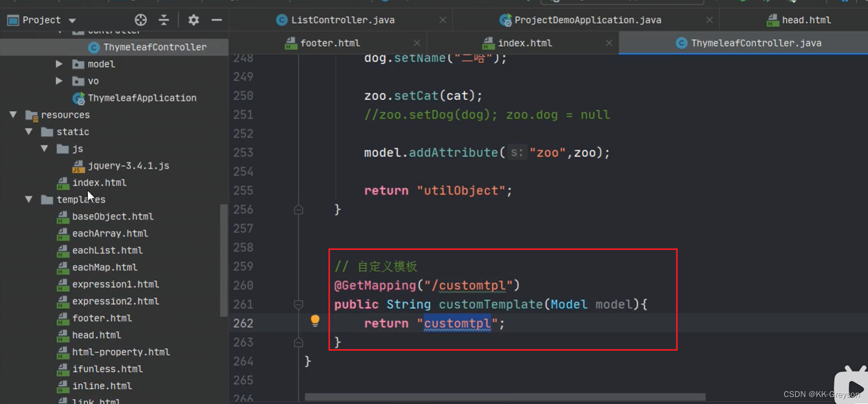Viewport: 868px width, 404px height.
Task: Open index.html under static folder
Action: click(100, 183)
